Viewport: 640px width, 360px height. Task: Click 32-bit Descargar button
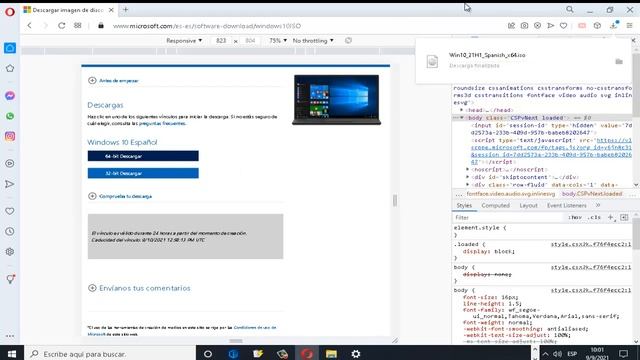click(143, 173)
